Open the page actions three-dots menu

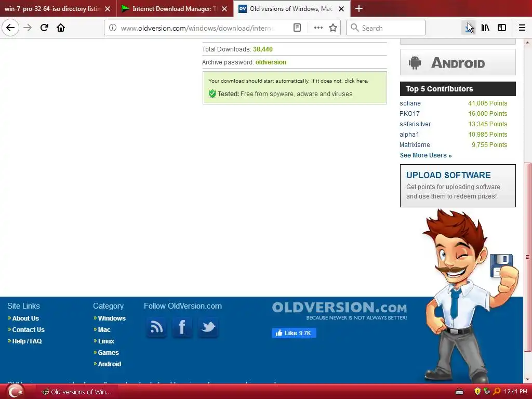click(x=318, y=28)
